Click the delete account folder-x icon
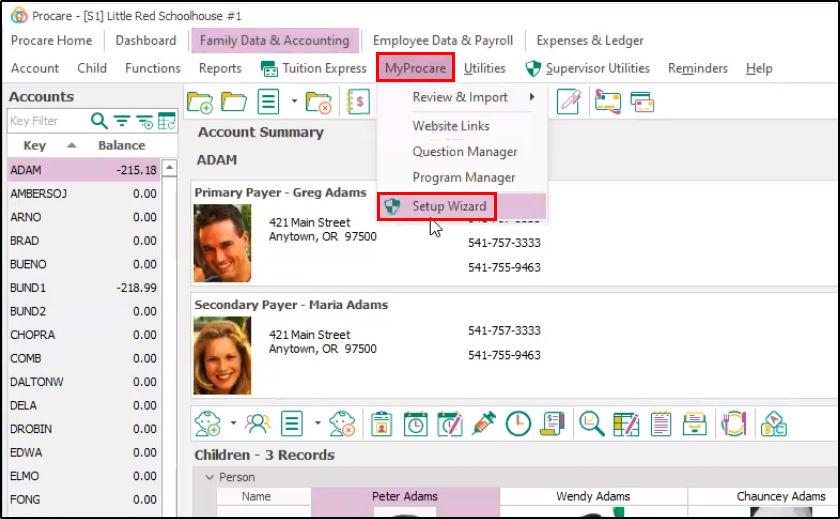The height and width of the screenshot is (519, 840). click(x=318, y=102)
